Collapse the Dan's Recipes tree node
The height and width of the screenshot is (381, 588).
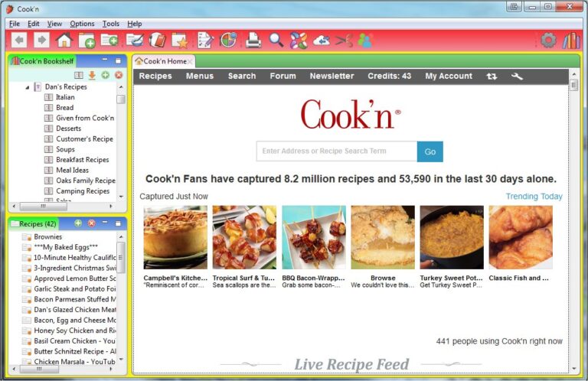pyautogui.click(x=28, y=87)
